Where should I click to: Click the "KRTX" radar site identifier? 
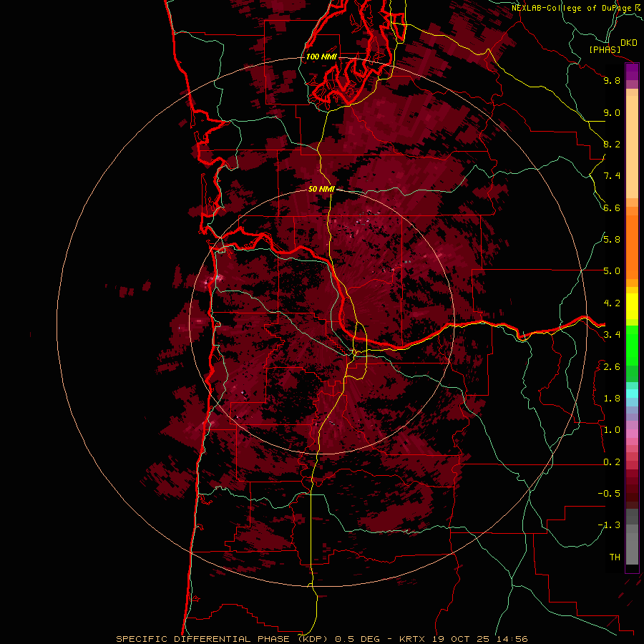(x=413, y=639)
